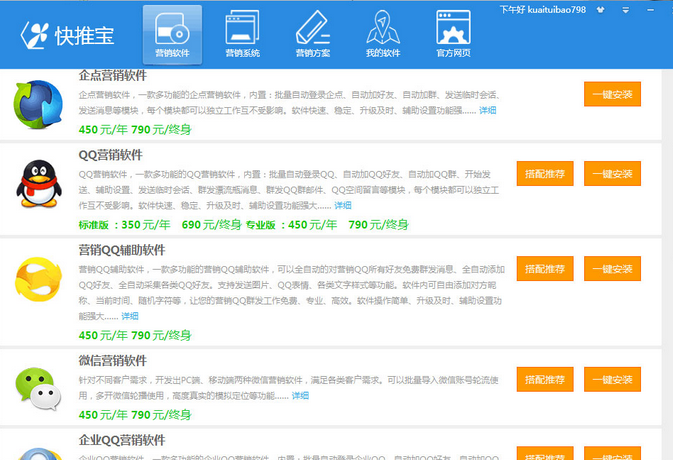Image resolution: width=673 pixels, height=460 pixels.
Task: Click the WeChat bubbles icon
Action: pyautogui.click(x=39, y=389)
